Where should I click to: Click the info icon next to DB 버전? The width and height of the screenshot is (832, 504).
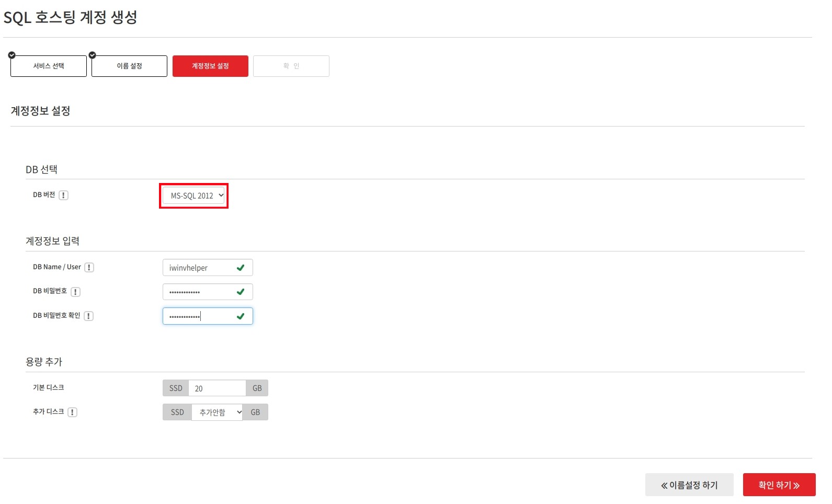(63, 195)
